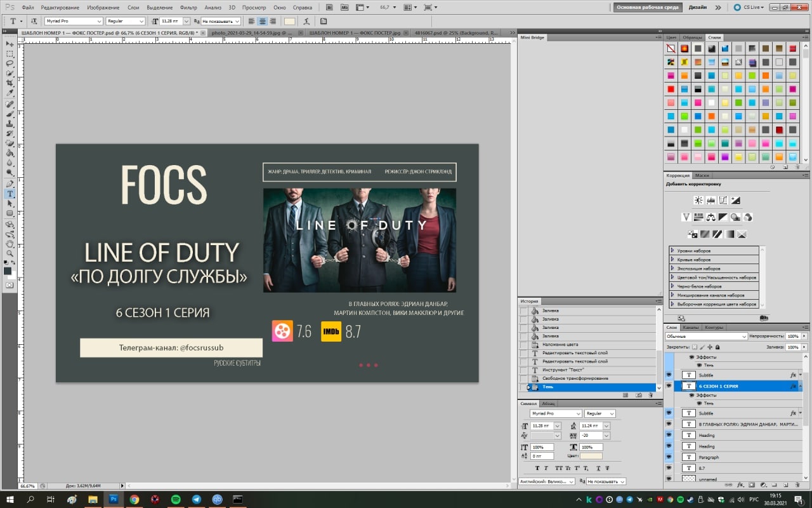Switch to the Каналы tab
The height and width of the screenshot is (508, 812).
691,327
